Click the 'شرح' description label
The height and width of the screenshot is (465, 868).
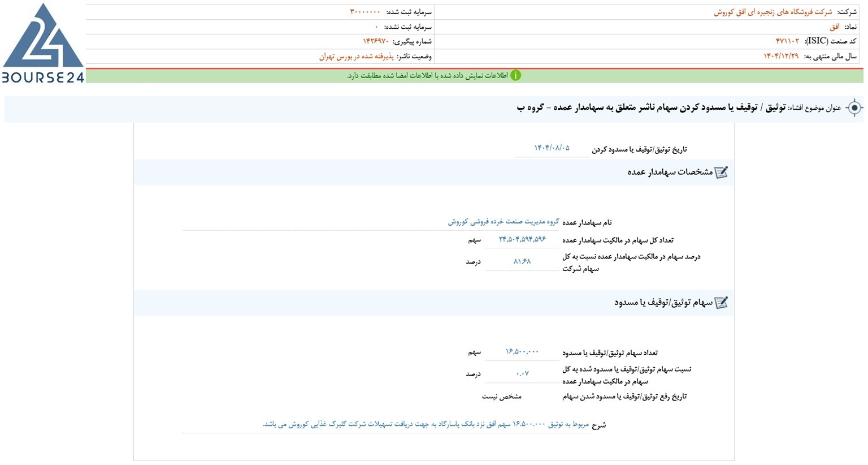599,425
